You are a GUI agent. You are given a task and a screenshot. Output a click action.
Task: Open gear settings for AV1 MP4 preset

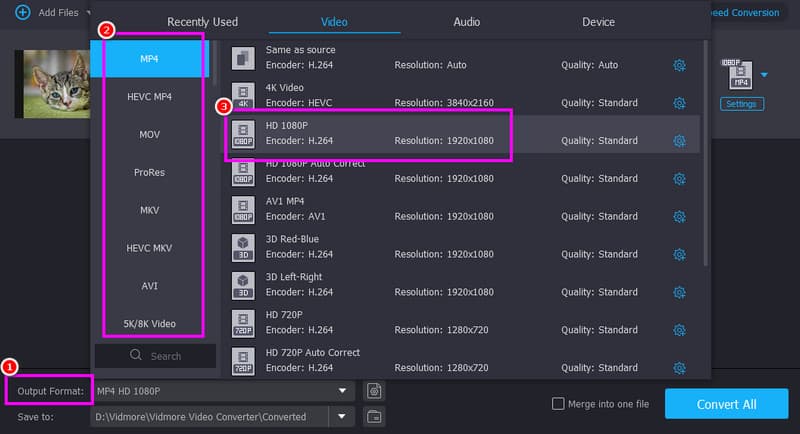(x=679, y=216)
